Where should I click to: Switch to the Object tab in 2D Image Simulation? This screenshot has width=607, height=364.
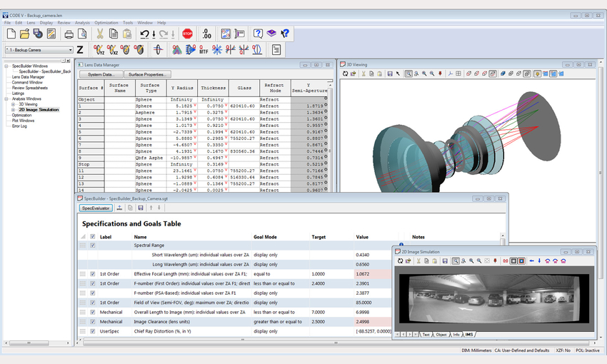441,334
